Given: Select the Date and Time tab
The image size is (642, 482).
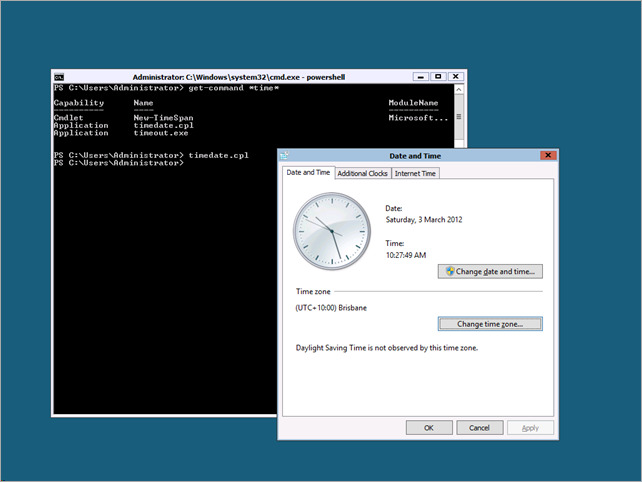Looking at the screenshot, I should 308,172.
